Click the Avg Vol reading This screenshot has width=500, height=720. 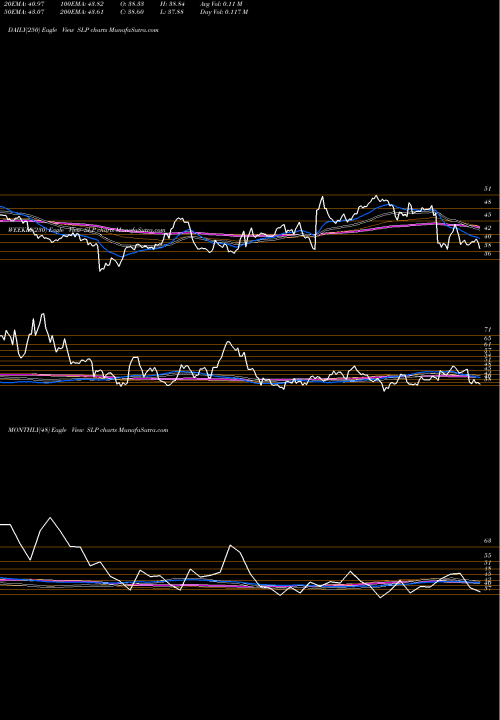pos(221,4)
